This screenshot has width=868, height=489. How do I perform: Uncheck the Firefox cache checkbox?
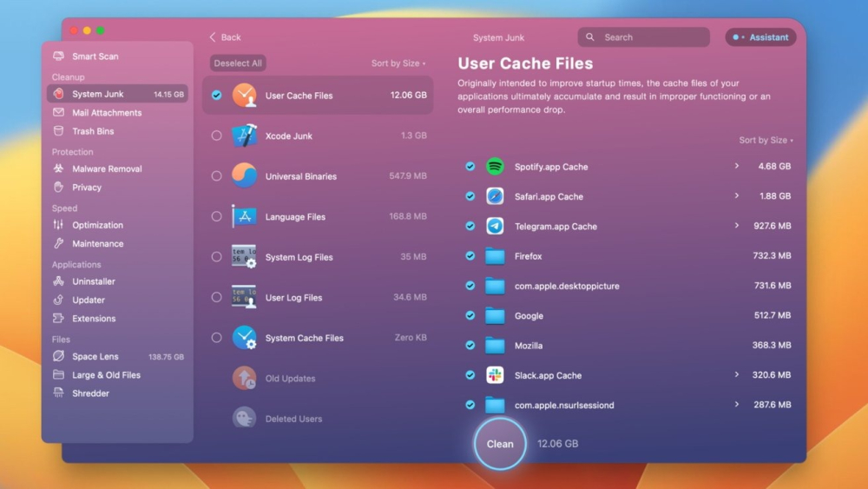[x=470, y=256]
